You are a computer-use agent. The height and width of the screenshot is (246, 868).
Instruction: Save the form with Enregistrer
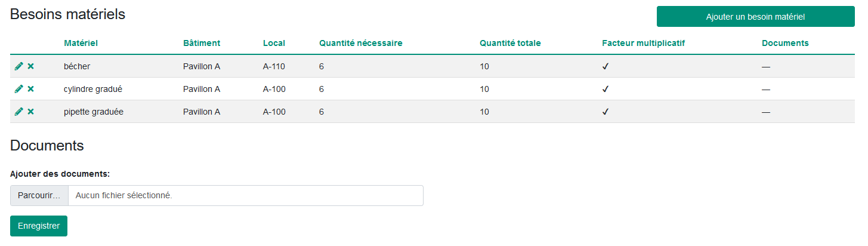click(39, 226)
